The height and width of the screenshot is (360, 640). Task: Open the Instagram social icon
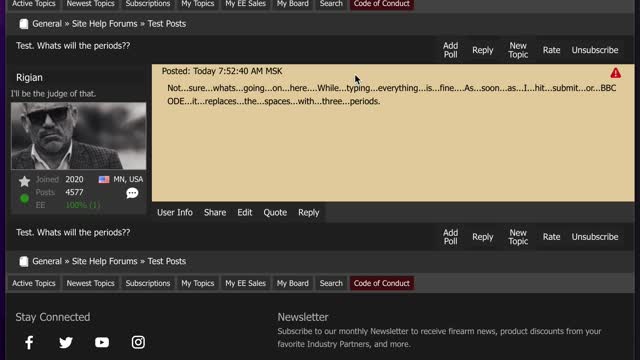[x=138, y=342]
